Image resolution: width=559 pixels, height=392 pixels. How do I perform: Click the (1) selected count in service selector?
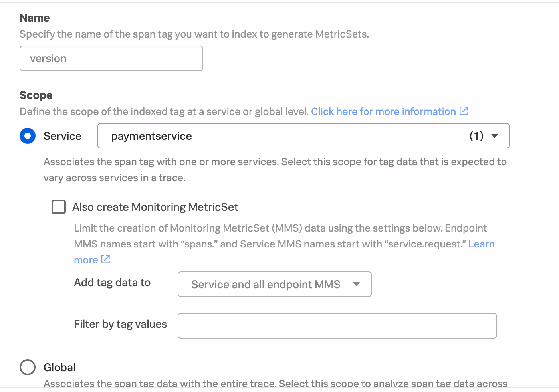point(476,136)
